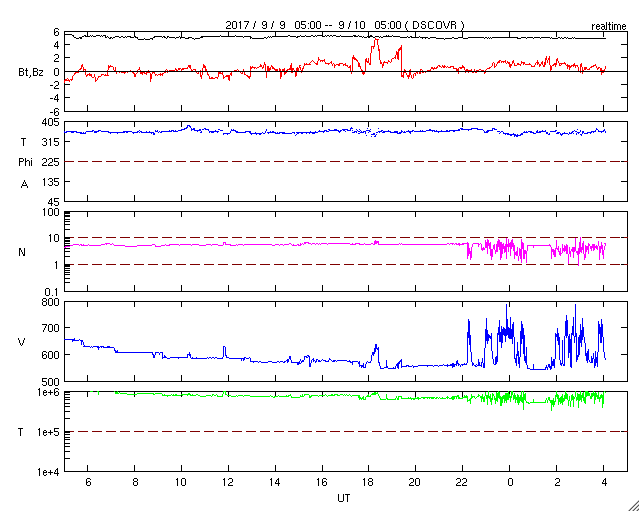Click the 'UT' x-axis label
640x512 pixels.
point(344,498)
